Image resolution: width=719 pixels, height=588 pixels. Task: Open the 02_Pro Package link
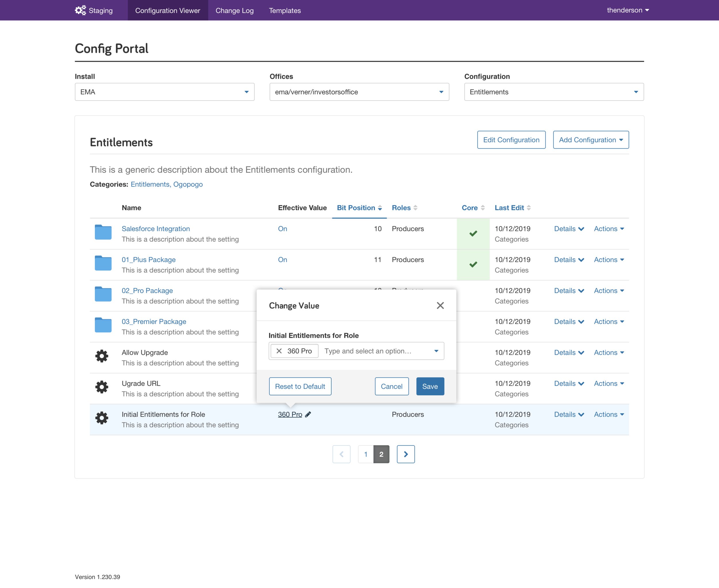tap(147, 291)
